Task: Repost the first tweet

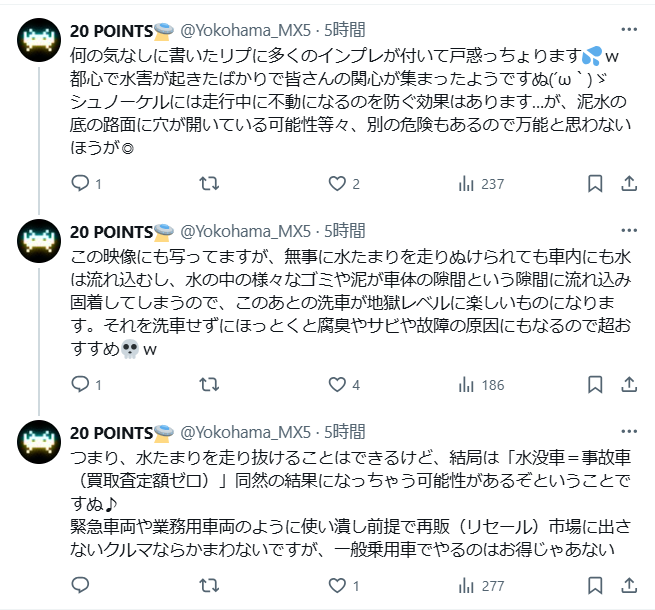Action: (210, 183)
